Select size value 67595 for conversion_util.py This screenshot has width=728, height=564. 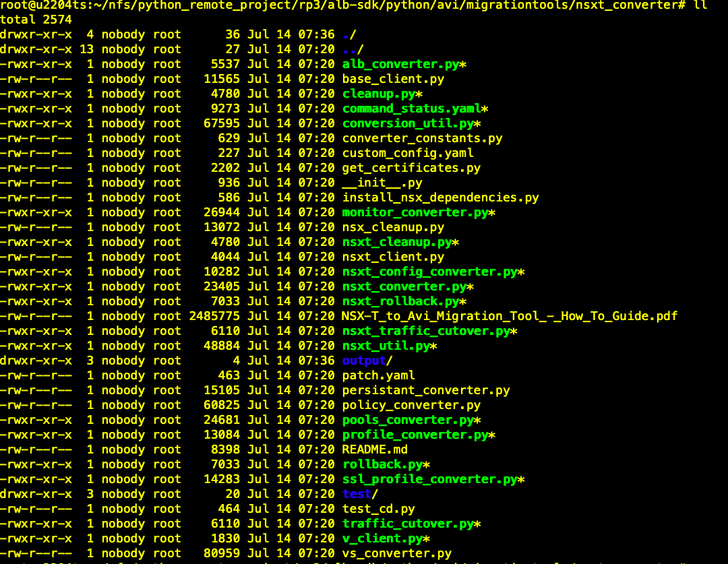(222, 123)
